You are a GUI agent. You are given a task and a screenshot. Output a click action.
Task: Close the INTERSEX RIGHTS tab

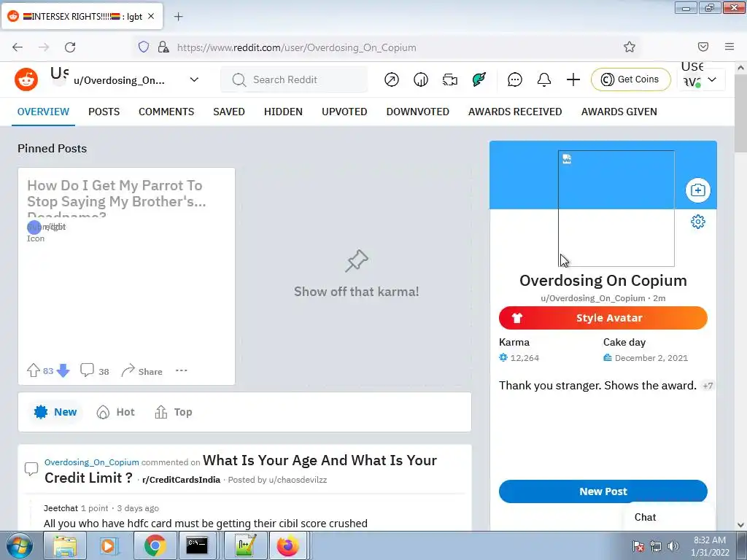tap(151, 16)
